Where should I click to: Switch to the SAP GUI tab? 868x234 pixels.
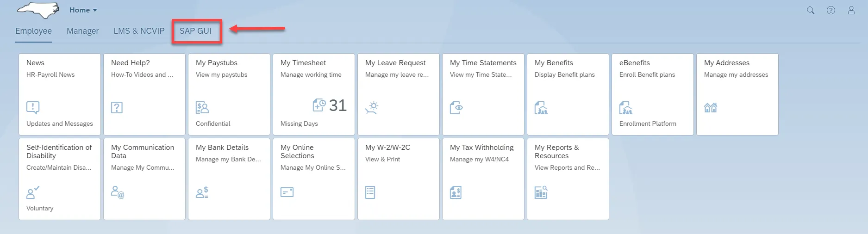195,31
